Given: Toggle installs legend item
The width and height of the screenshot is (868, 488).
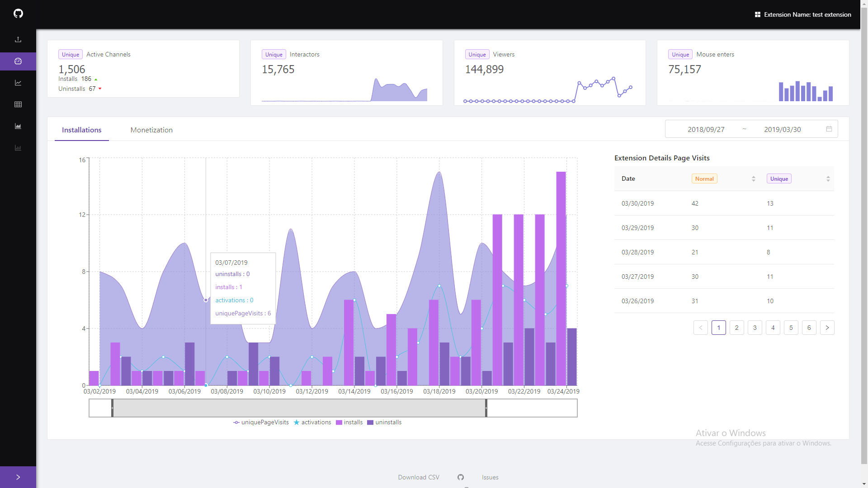Looking at the screenshot, I should pyautogui.click(x=349, y=422).
